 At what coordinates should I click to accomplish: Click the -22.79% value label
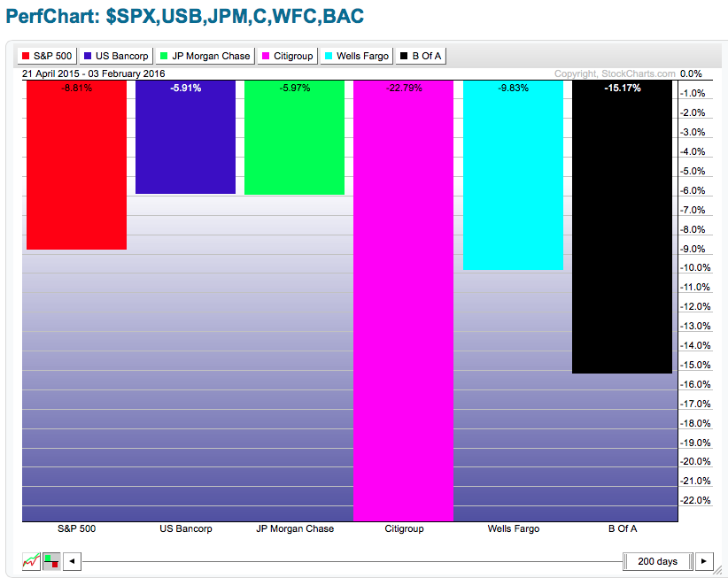click(404, 89)
